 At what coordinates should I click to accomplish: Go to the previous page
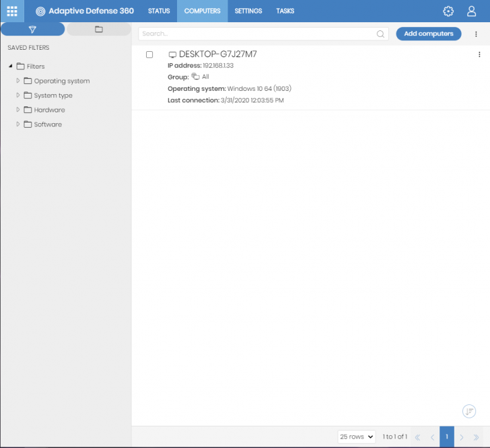point(433,437)
